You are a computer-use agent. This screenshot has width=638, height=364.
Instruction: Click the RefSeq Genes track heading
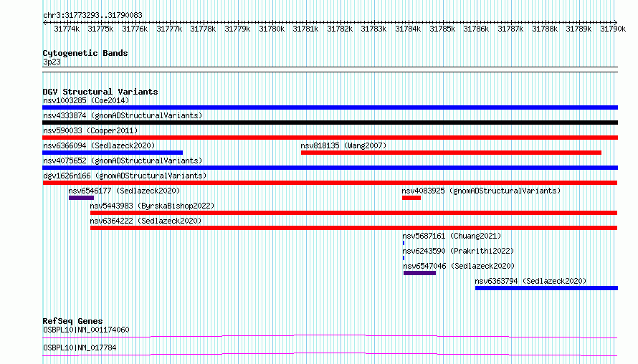pyautogui.click(x=72, y=321)
